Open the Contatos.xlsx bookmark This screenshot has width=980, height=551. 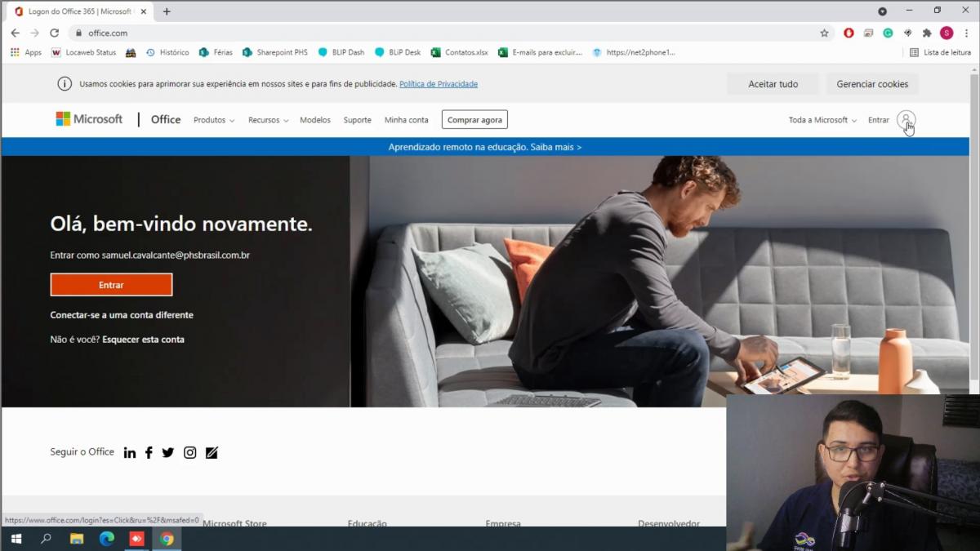(x=460, y=52)
